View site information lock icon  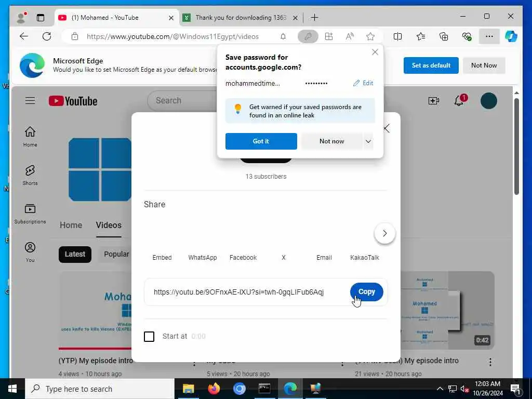coord(75,36)
